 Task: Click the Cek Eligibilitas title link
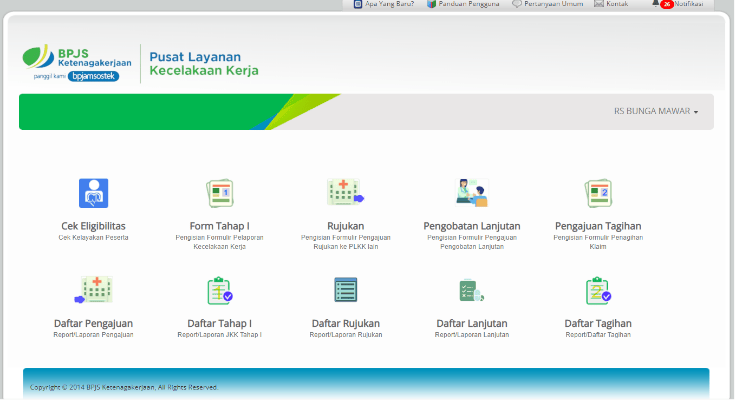(x=93, y=226)
